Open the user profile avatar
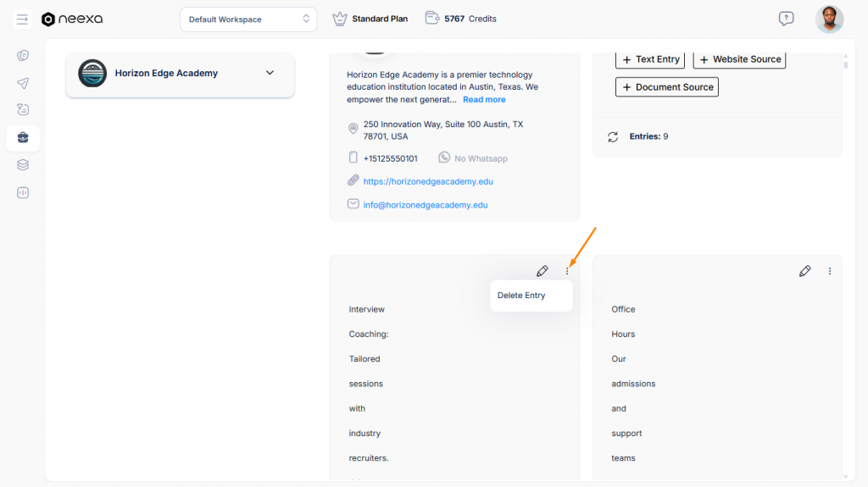Viewport: 868px width, 487px height. [x=829, y=19]
